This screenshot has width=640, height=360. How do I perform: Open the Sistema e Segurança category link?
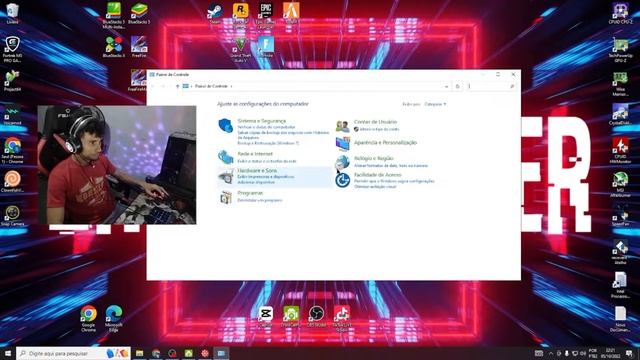262,121
